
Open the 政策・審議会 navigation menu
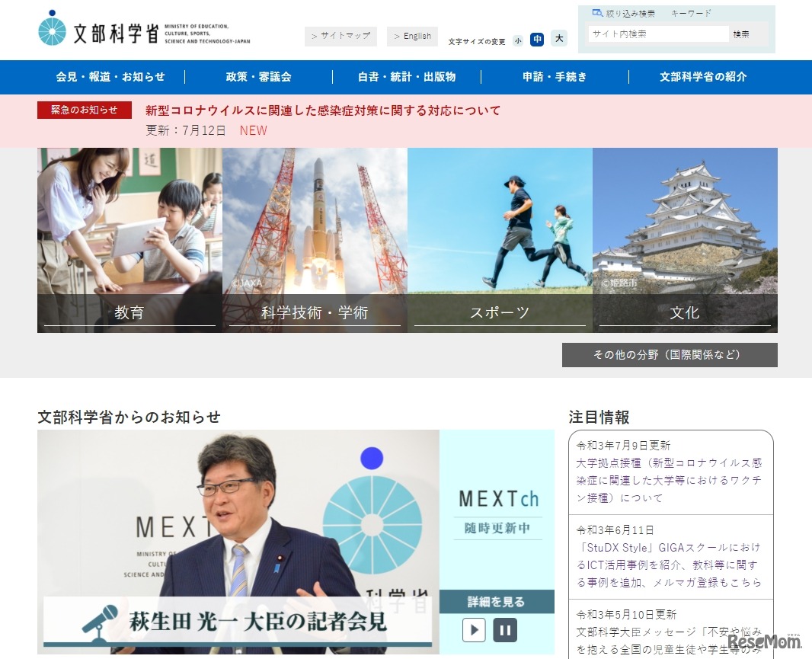click(259, 76)
